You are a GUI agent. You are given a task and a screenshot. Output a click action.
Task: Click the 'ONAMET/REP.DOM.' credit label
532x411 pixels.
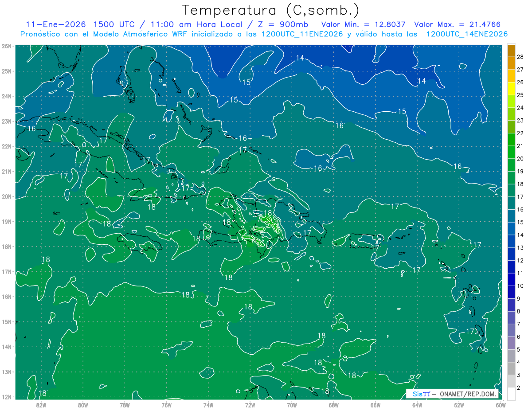[468, 394]
